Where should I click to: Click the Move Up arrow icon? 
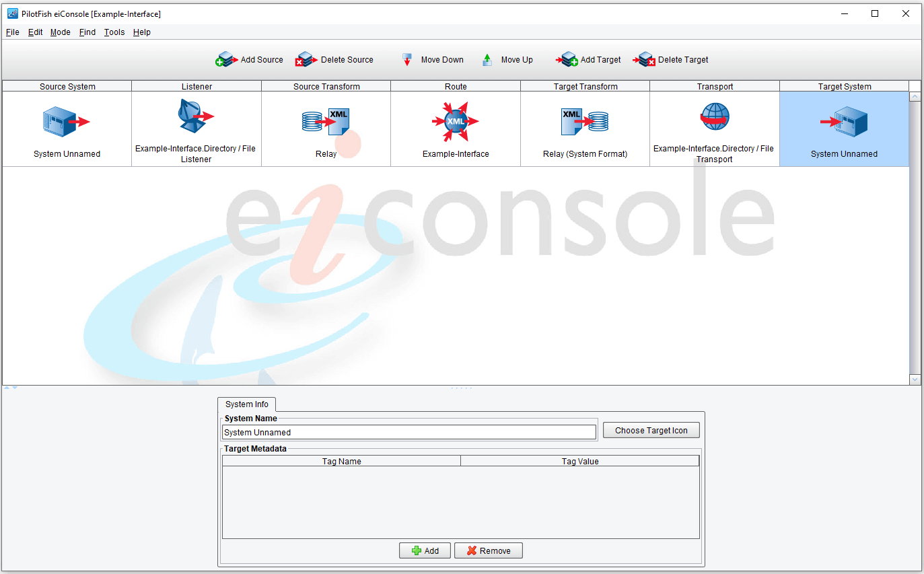(487, 60)
